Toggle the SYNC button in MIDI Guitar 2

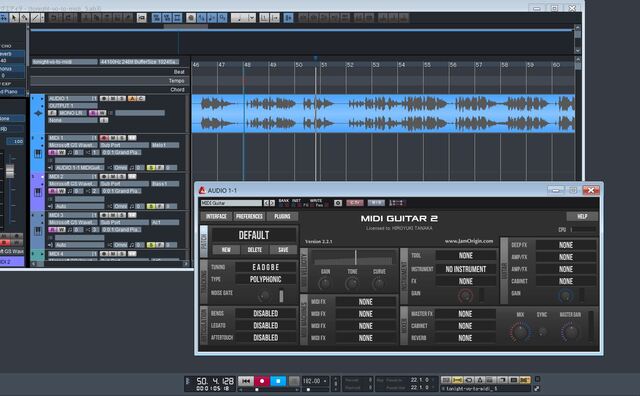542,331
